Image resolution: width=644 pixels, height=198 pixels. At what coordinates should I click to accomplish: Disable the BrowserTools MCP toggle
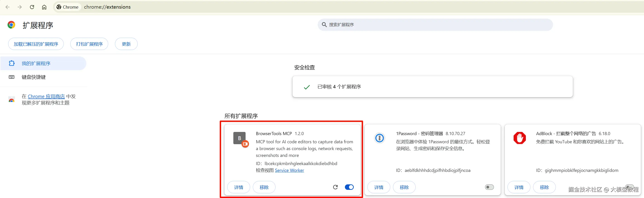coord(349,187)
